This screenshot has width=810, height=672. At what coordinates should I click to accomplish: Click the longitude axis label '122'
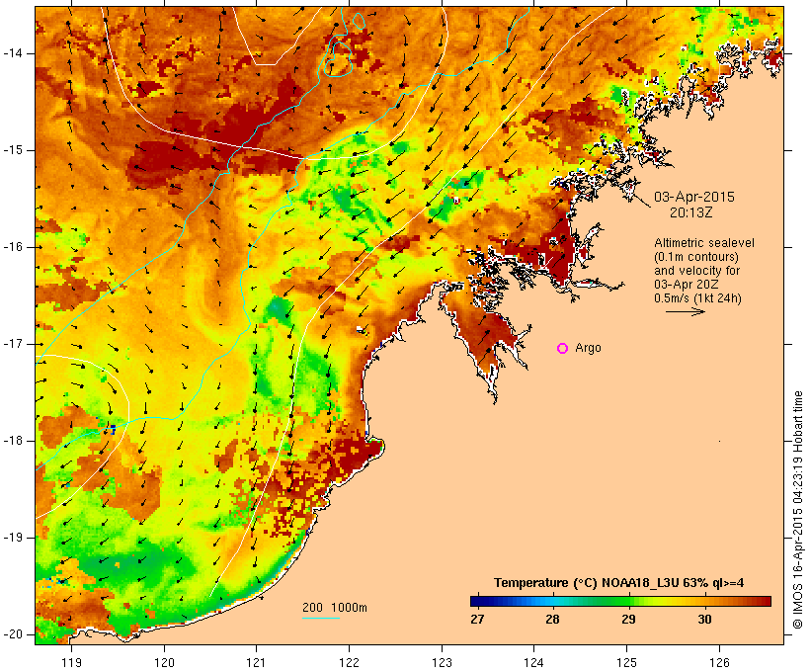[350, 662]
